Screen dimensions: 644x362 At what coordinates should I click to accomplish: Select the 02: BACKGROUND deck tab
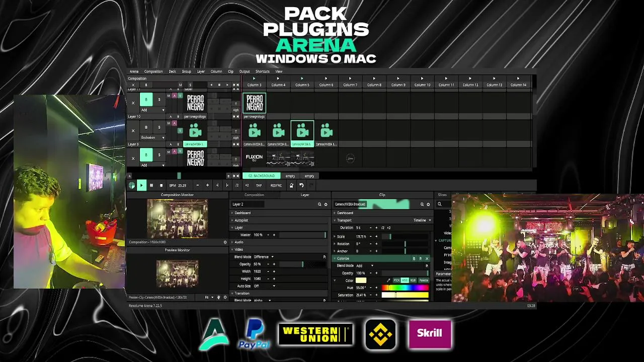pos(261,176)
